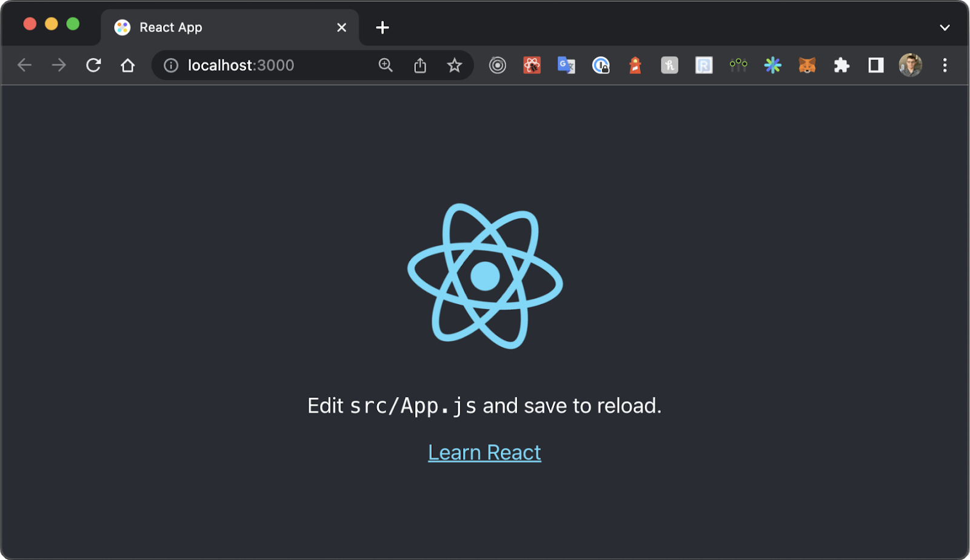Open React Developer Tools extension
Image resolution: width=970 pixels, height=560 pixels.
tap(532, 65)
